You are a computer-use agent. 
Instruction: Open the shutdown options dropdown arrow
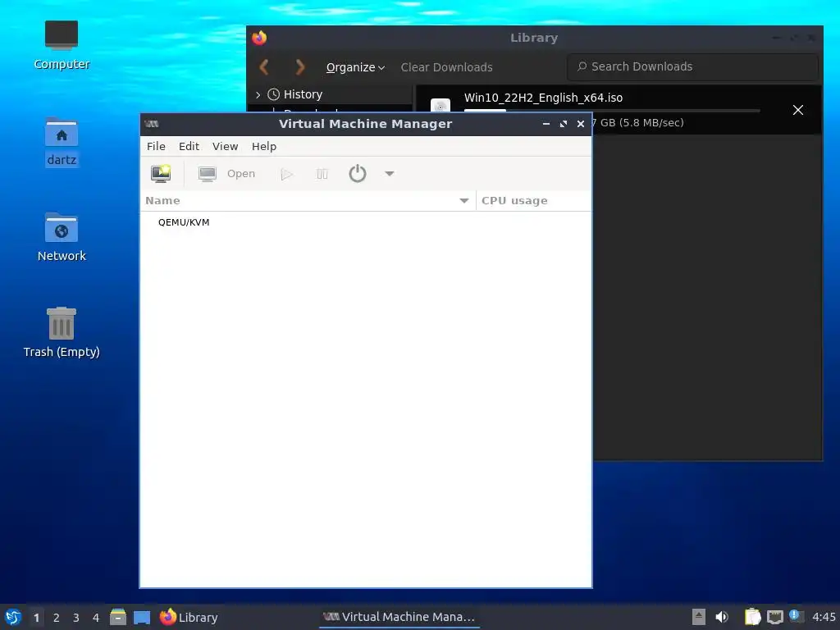point(390,174)
